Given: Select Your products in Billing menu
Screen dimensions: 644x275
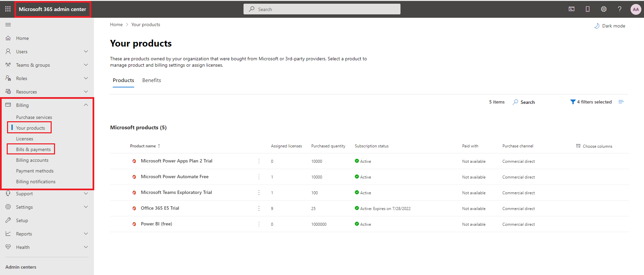Looking at the screenshot, I should click(31, 128).
